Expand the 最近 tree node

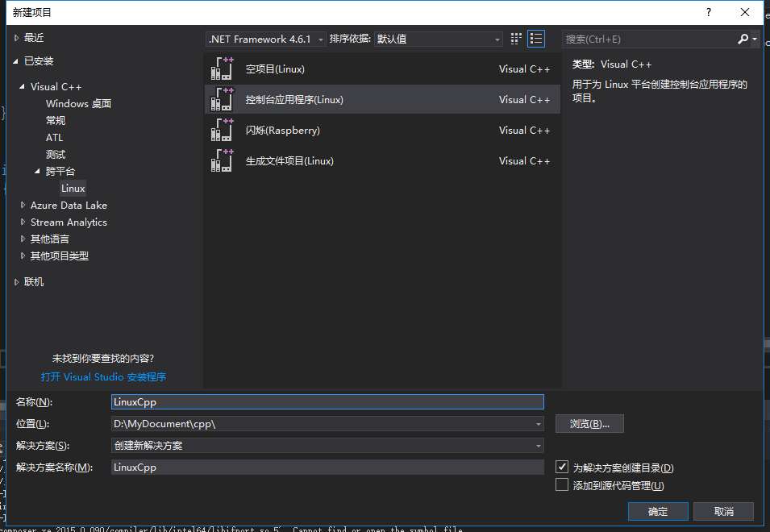click(16, 38)
